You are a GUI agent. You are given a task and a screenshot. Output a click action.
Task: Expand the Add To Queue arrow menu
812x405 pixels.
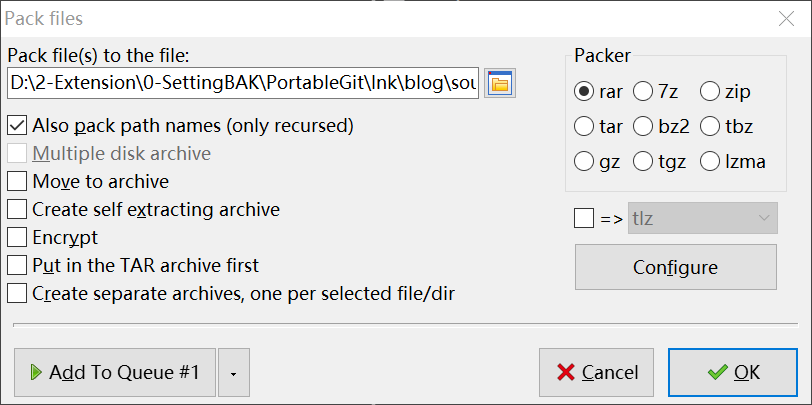coord(233,373)
